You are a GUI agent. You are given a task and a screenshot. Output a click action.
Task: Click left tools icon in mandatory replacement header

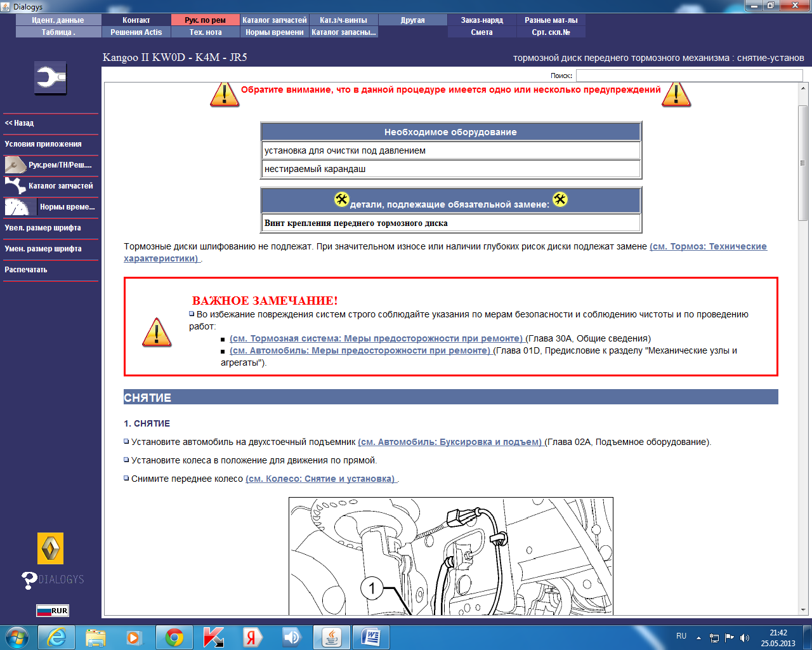(342, 199)
